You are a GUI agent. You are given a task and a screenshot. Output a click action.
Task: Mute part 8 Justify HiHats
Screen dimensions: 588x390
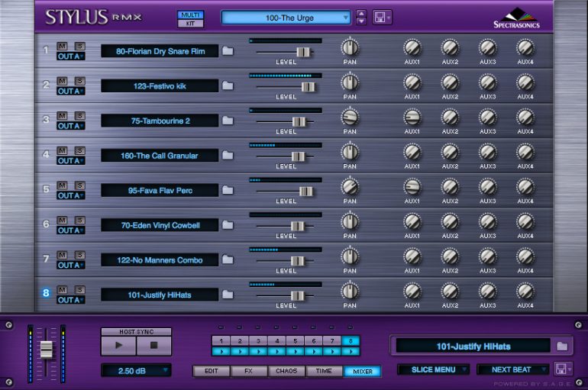click(x=62, y=290)
